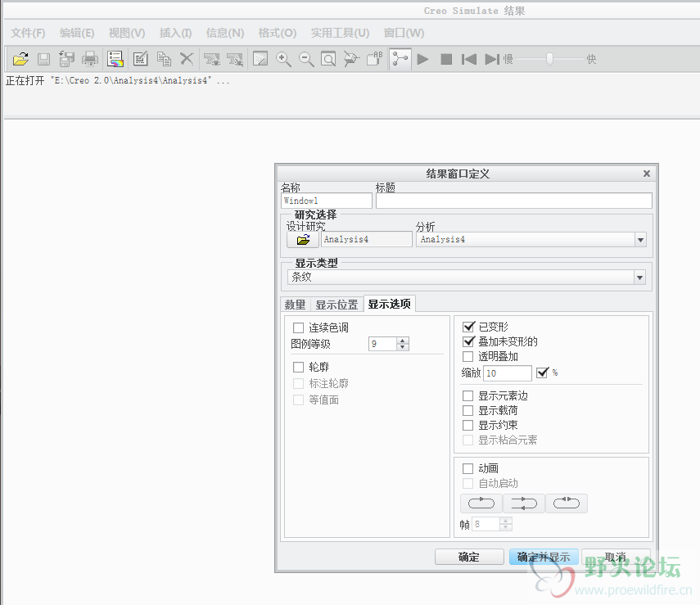Toggle the % scaling checkbox

click(542, 372)
